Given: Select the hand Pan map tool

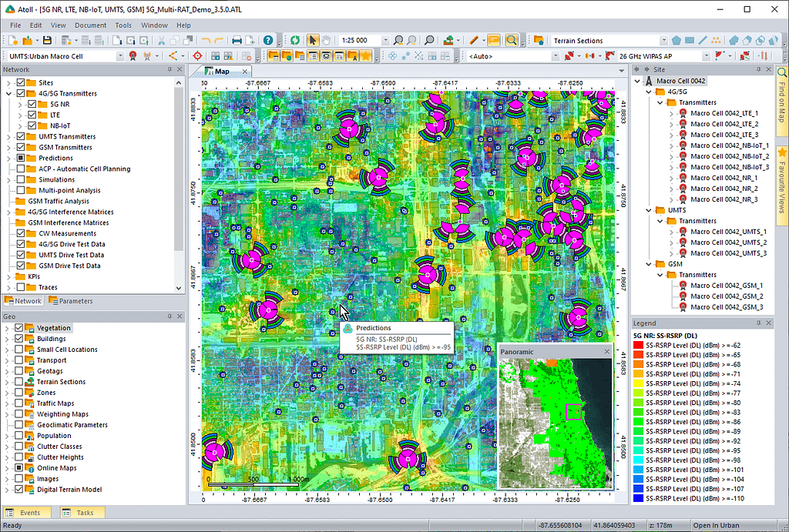Looking at the screenshot, I should (326, 40).
